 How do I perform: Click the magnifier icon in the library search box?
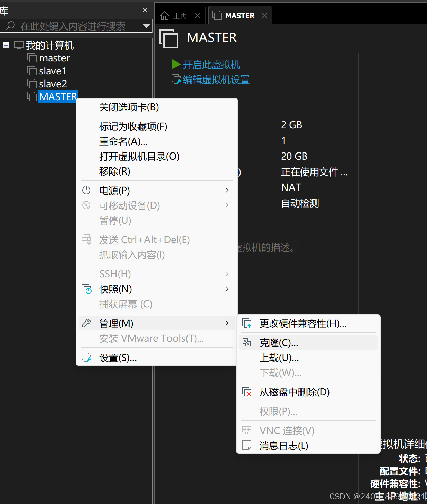(11, 26)
